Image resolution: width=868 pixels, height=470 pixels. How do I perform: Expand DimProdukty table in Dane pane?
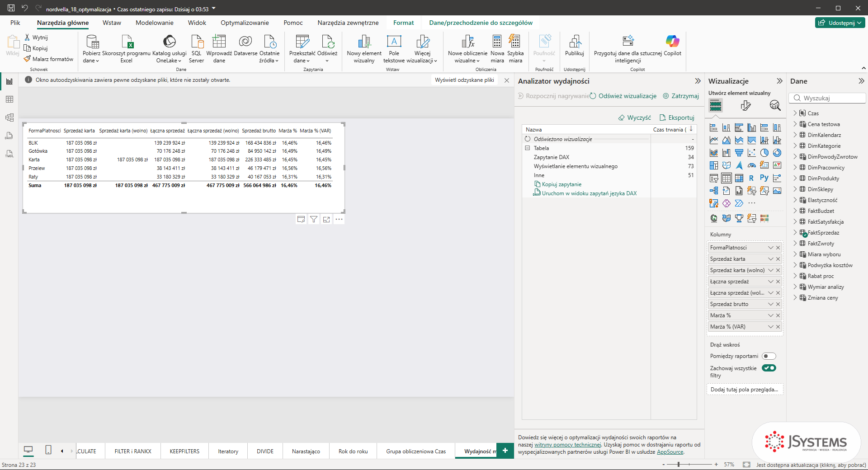point(795,178)
